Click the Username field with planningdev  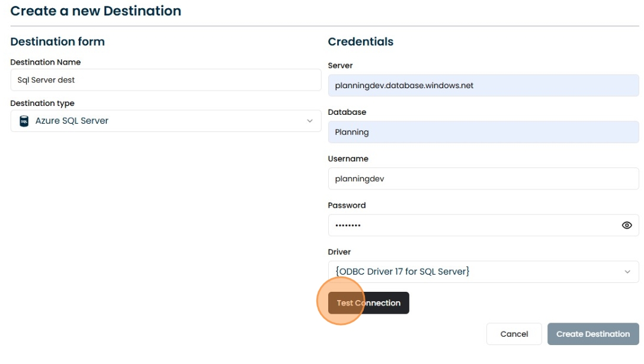[x=483, y=179]
